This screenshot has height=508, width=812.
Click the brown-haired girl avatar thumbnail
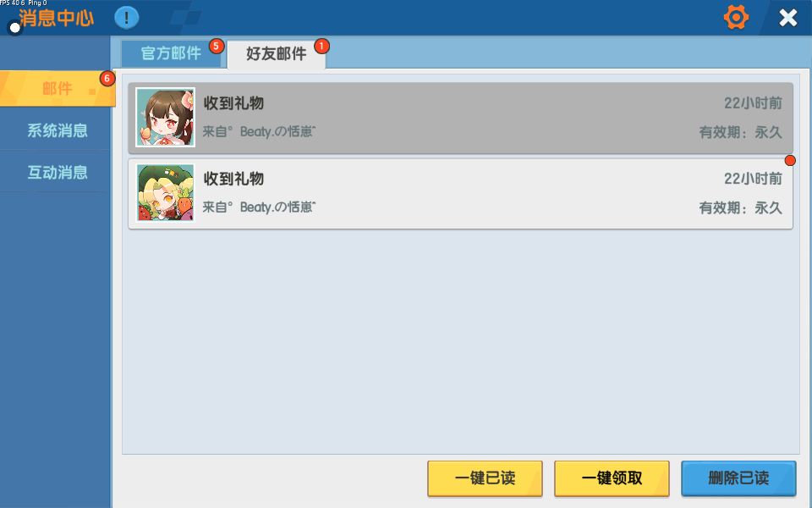(x=165, y=117)
